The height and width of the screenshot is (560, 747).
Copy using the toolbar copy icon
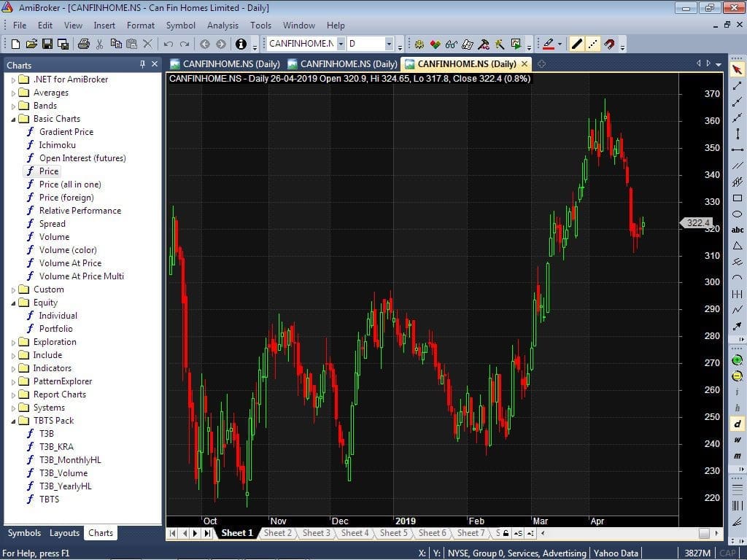pos(116,44)
